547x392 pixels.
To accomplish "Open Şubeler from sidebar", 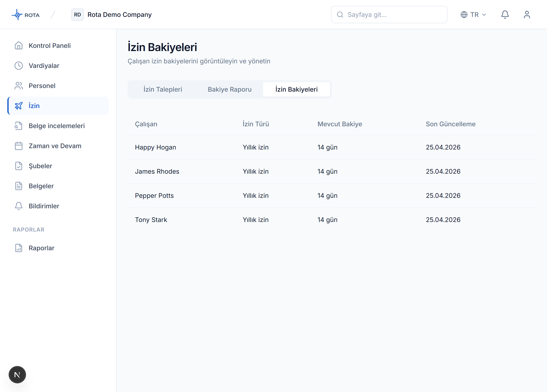I will click(x=58, y=166).
